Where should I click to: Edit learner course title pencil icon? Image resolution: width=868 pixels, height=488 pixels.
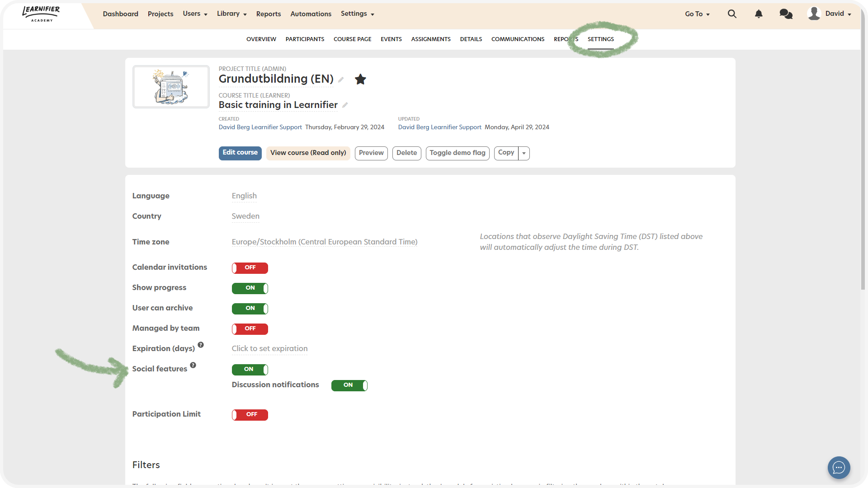(x=345, y=105)
